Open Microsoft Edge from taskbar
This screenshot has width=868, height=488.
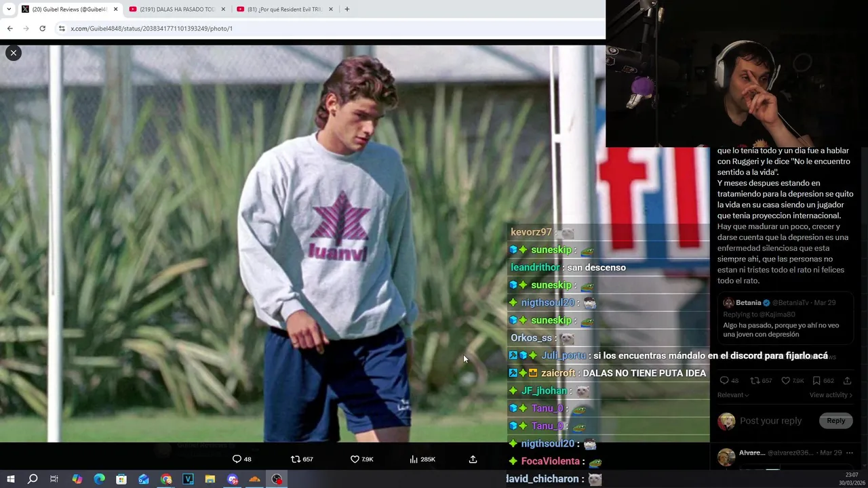[99, 479]
